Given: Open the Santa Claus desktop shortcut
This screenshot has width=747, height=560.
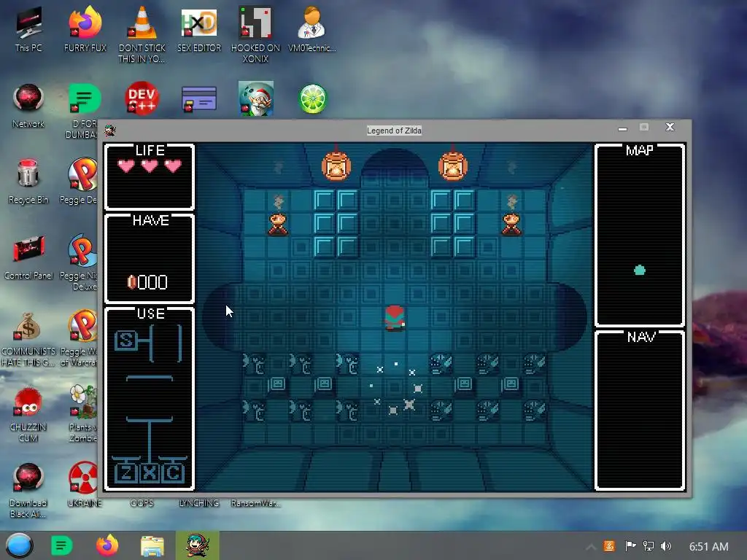Looking at the screenshot, I should (x=256, y=98).
